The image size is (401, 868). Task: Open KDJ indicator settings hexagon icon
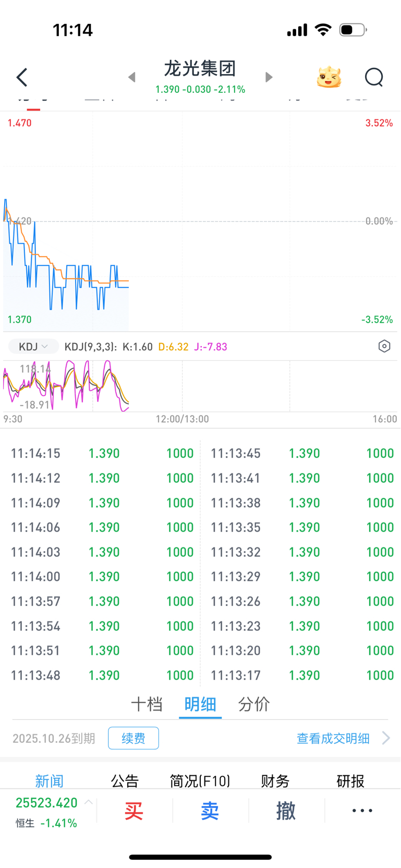(384, 346)
